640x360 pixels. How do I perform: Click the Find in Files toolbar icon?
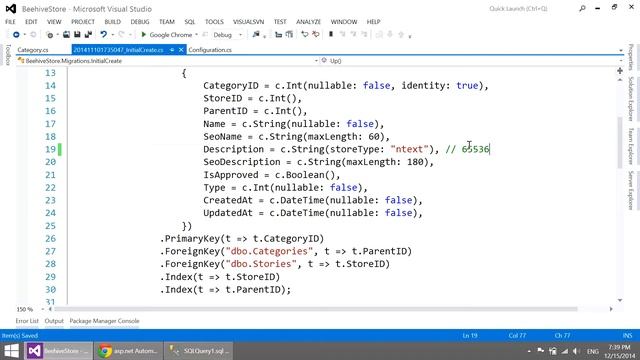pyautogui.click(x=256, y=35)
